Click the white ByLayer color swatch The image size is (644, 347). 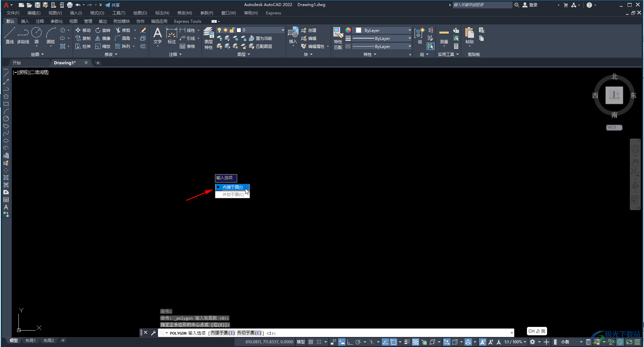click(x=359, y=30)
